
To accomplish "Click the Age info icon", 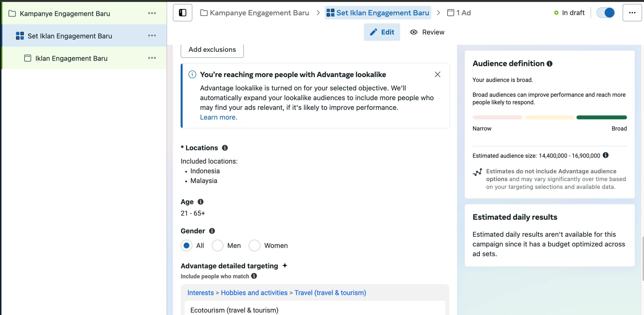I will [x=200, y=202].
